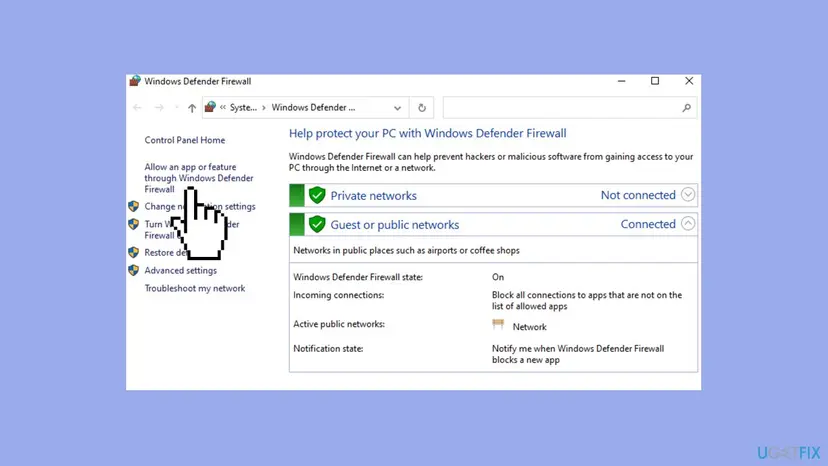Click the Active public networks label
The image size is (828, 466).
click(339, 324)
